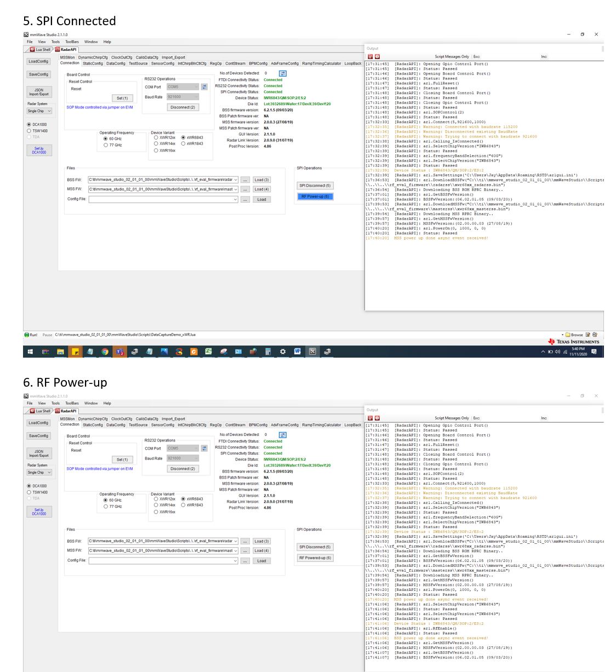616x672 pixels.
Task: Switch to SensorConfig tab, RF Power-up screenshot
Action: pos(163,425)
